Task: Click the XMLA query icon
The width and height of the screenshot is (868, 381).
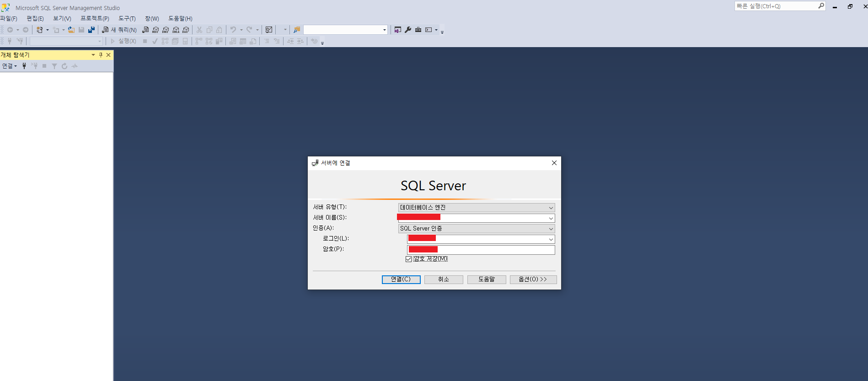Action: pos(176,30)
